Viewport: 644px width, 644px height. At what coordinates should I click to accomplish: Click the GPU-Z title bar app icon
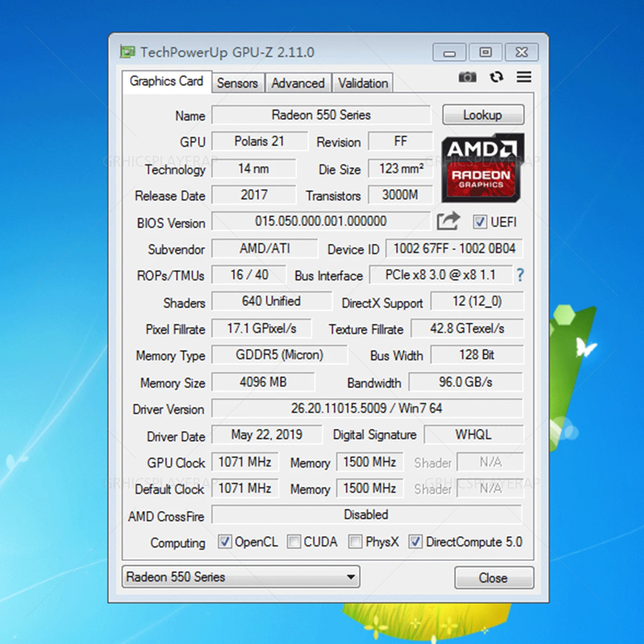(x=128, y=52)
